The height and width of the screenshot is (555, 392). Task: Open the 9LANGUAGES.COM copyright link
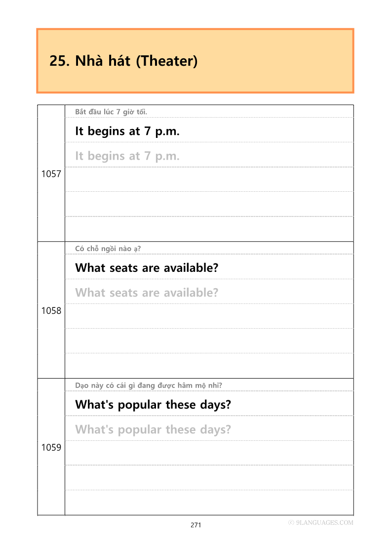pos(321,522)
